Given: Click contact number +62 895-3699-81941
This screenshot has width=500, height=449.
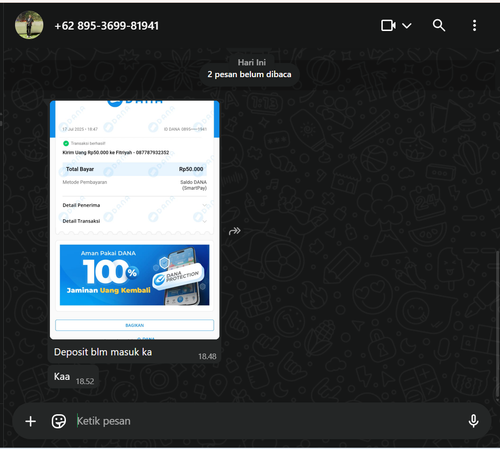Looking at the screenshot, I should (x=107, y=26).
